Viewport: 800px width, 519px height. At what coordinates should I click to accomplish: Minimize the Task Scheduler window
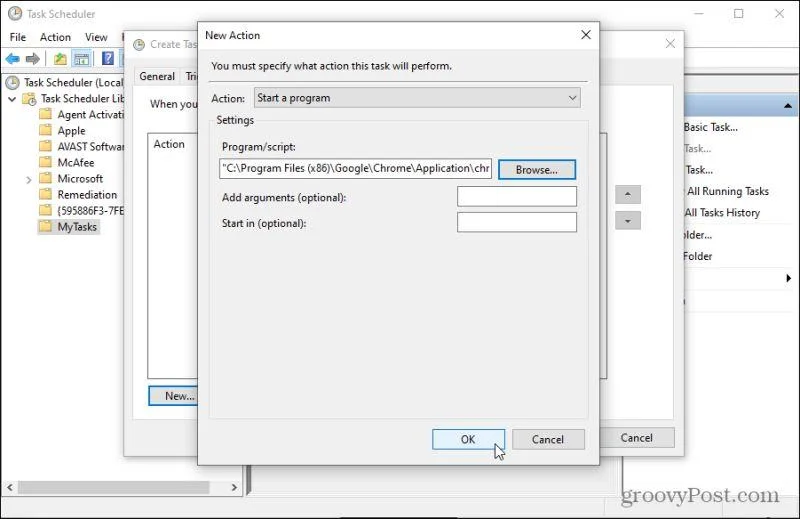tap(698, 14)
